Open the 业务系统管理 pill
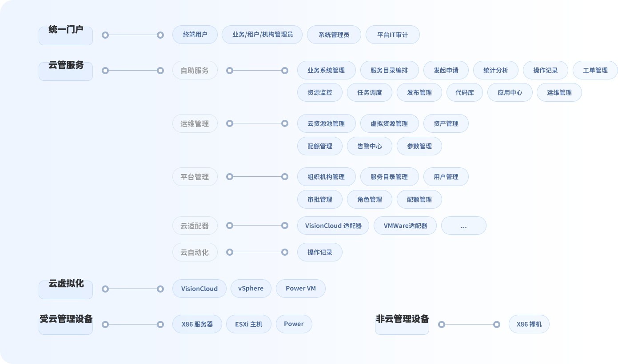 click(327, 70)
